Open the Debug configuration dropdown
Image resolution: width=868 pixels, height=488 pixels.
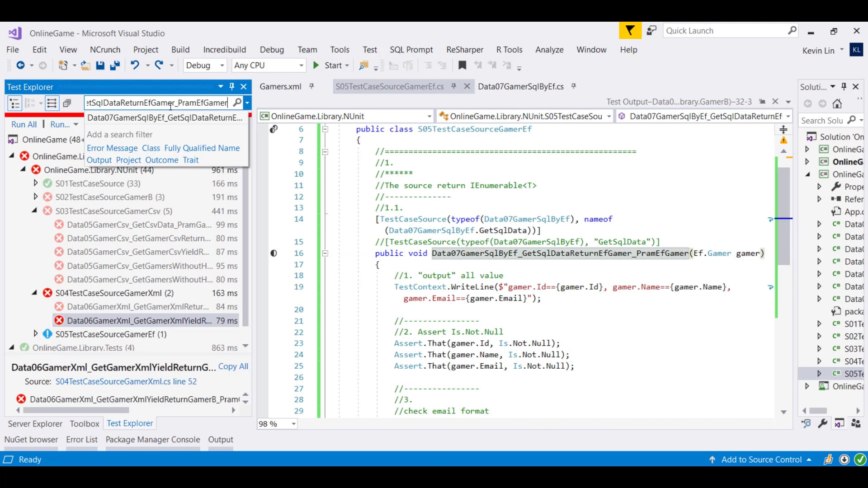coord(221,65)
